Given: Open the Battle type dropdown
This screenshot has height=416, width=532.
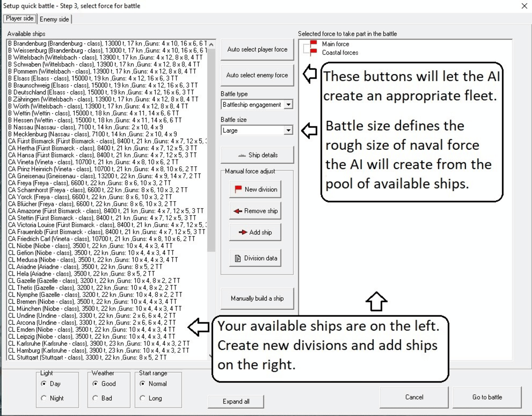Looking at the screenshot, I should point(288,105).
